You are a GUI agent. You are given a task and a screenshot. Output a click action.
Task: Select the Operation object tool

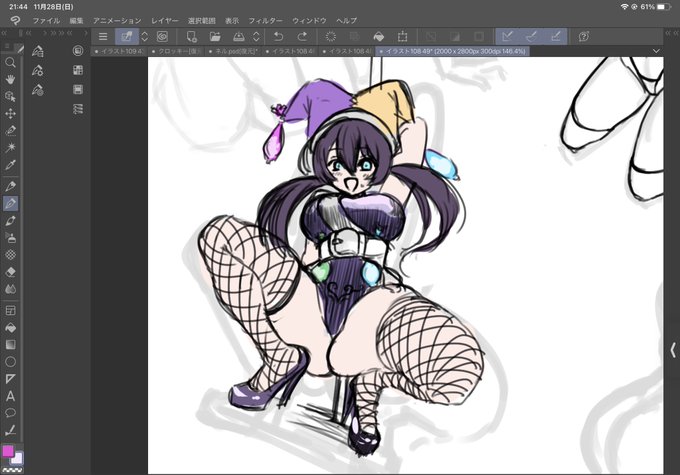tap(10, 96)
